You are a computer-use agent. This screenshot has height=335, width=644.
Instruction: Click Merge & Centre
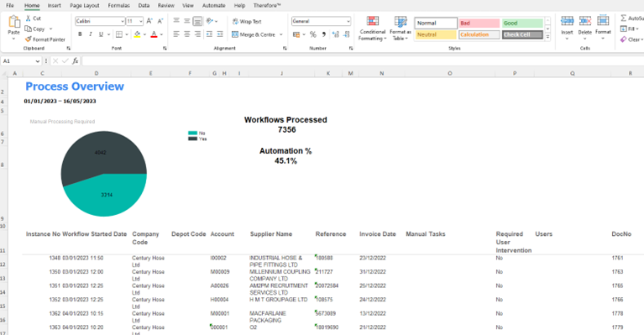click(x=254, y=34)
